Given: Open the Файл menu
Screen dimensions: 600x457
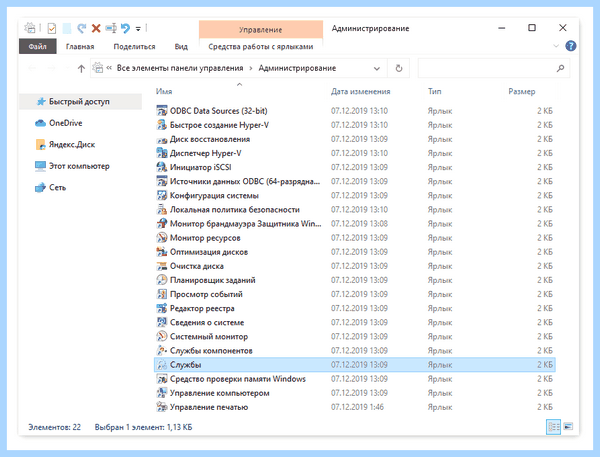Looking at the screenshot, I should 38,46.
